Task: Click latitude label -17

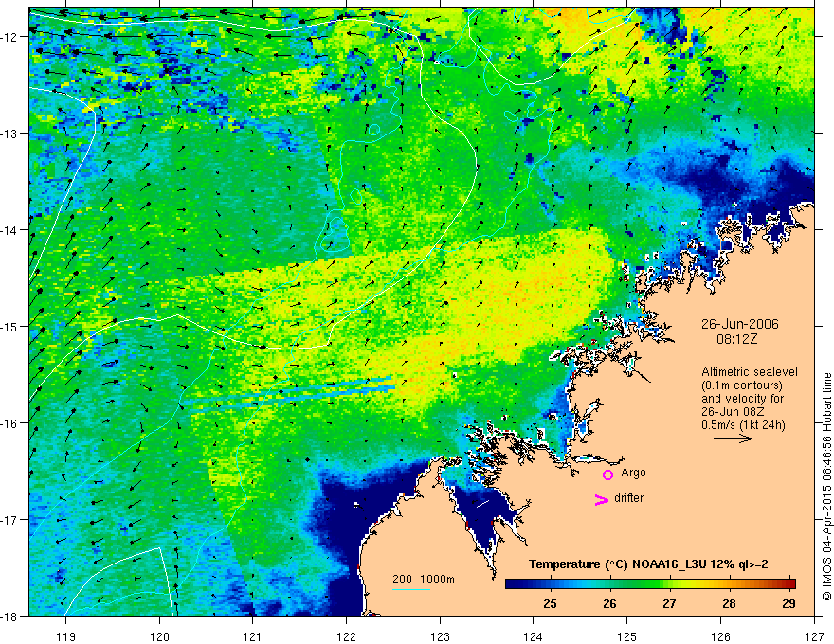Action: 10,519
